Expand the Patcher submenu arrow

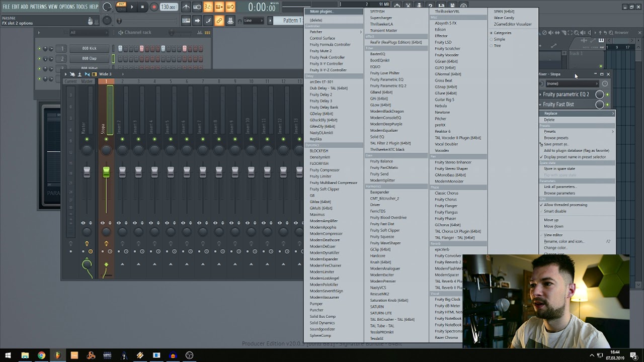[360, 32]
